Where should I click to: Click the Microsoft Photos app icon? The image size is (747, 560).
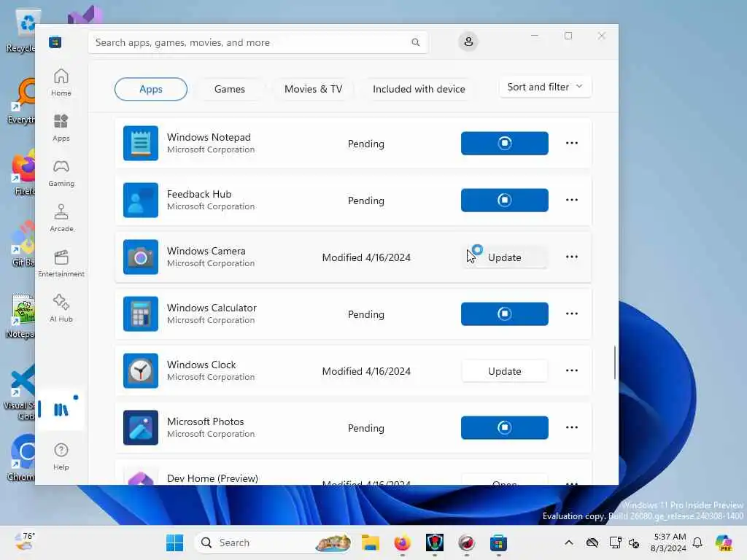[x=141, y=427]
